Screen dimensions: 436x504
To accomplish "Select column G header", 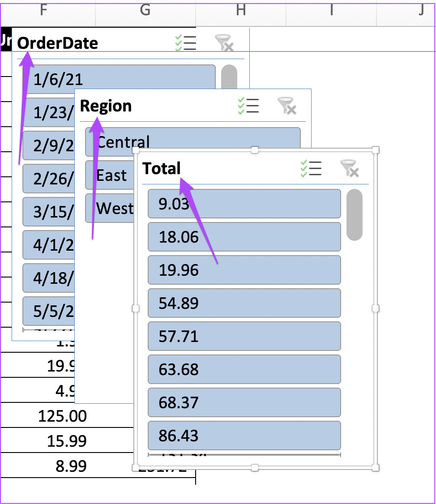I will pos(145,11).
